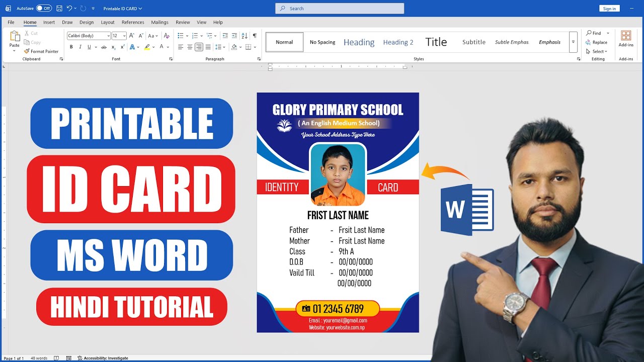Viewport: 644px width, 362px height.
Task: Switch to the Insert tab
Action: (x=49, y=22)
